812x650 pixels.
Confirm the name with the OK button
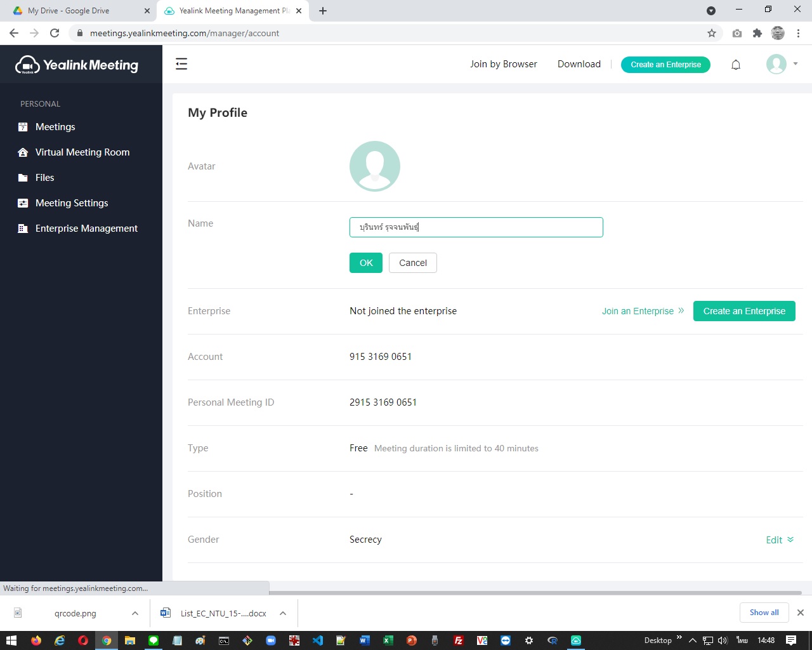tap(366, 263)
